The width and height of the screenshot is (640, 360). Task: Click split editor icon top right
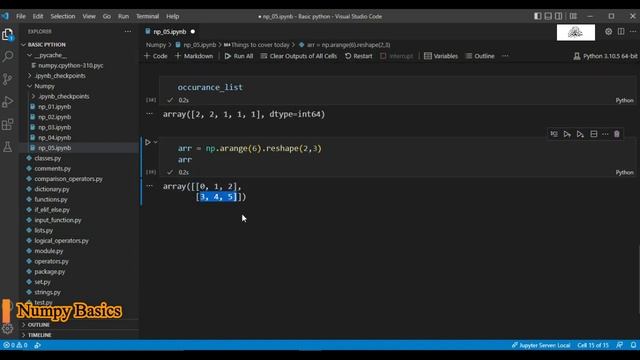coord(621,31)
